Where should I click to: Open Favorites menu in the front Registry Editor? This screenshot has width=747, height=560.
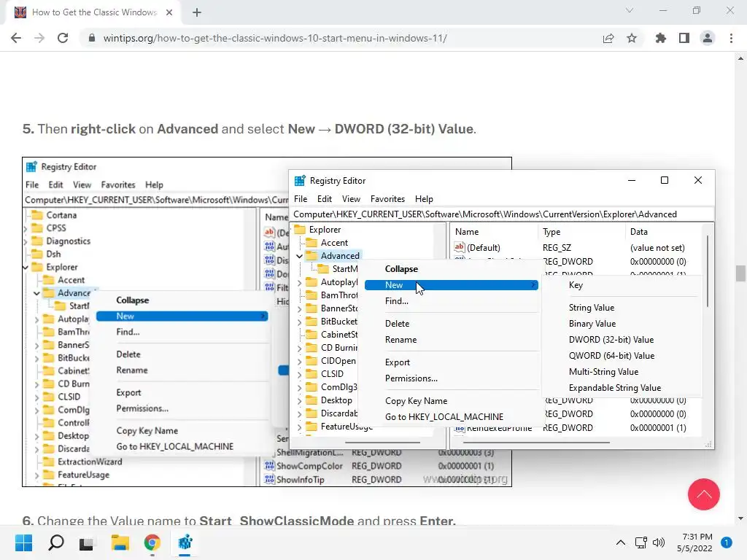pyautogui.click(x=388, y=199)
